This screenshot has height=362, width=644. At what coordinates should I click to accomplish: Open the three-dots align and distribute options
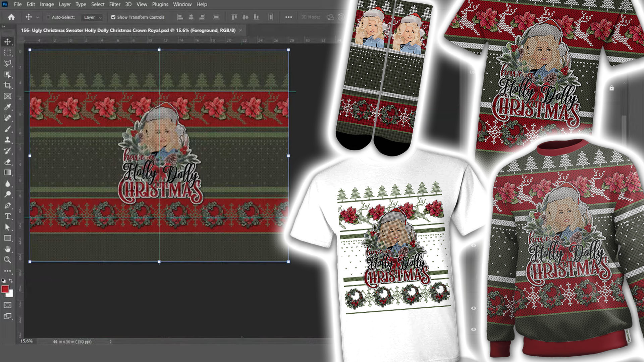point(288,17)
